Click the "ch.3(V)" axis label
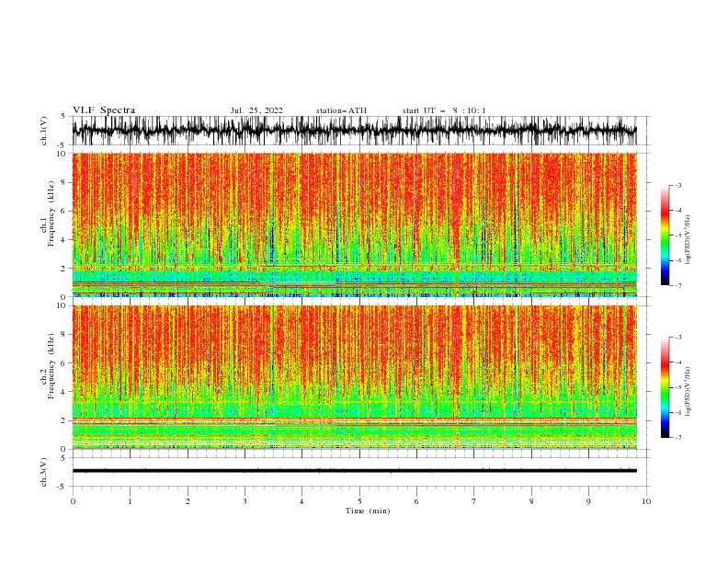 tap(44, 472)
